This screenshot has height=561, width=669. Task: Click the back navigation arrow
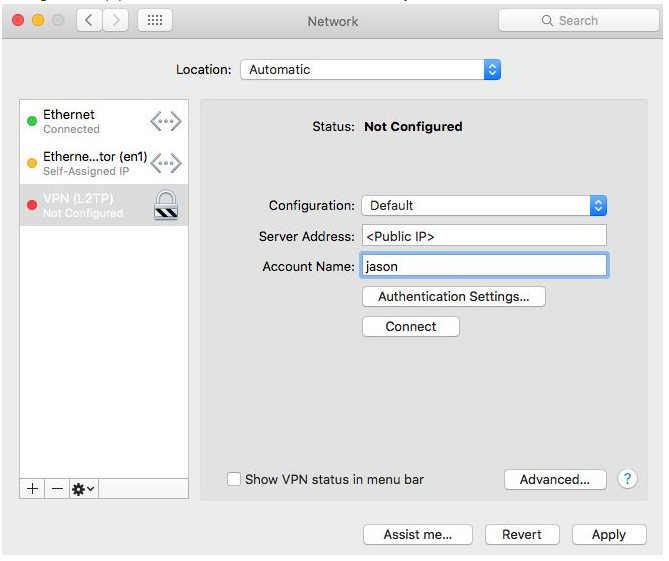(89, 20)
